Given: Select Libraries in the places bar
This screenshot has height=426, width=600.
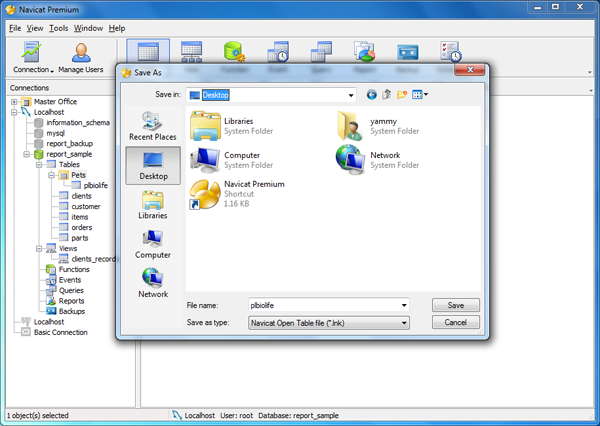Looking at the screenshot, I should [153, 205].
